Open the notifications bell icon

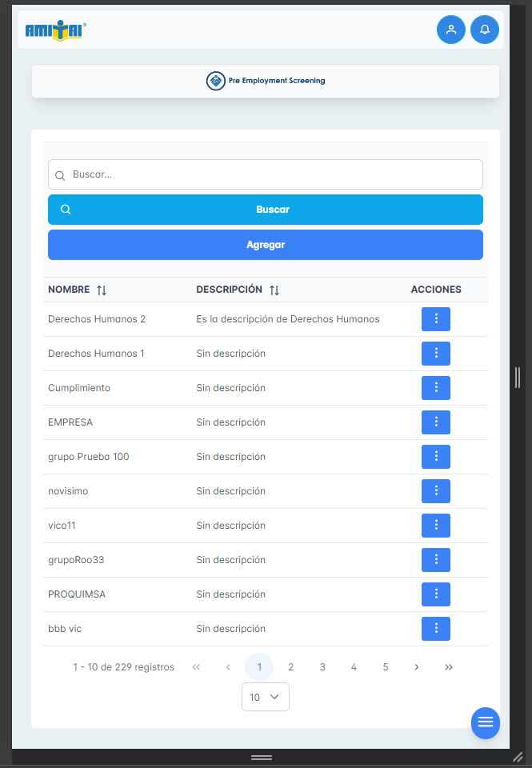(x=484, y=30)
